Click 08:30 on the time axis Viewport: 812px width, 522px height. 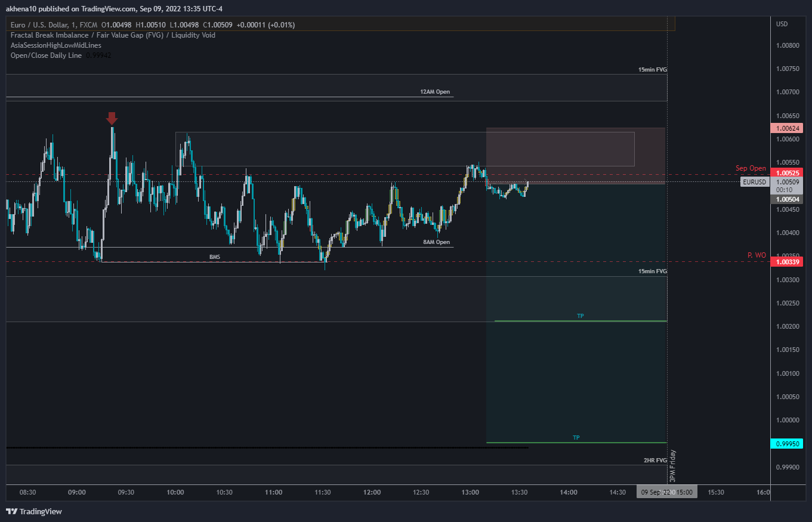(28, 492)
